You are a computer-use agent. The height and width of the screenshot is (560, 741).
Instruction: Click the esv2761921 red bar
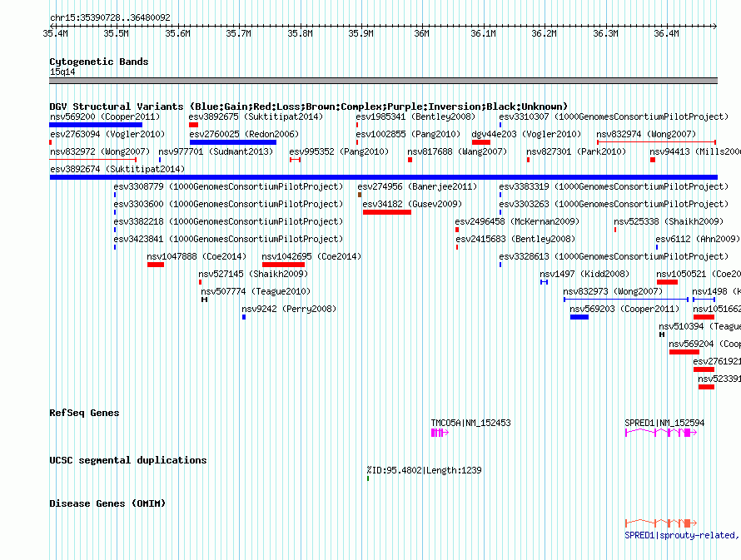click(x=704, y=369)
